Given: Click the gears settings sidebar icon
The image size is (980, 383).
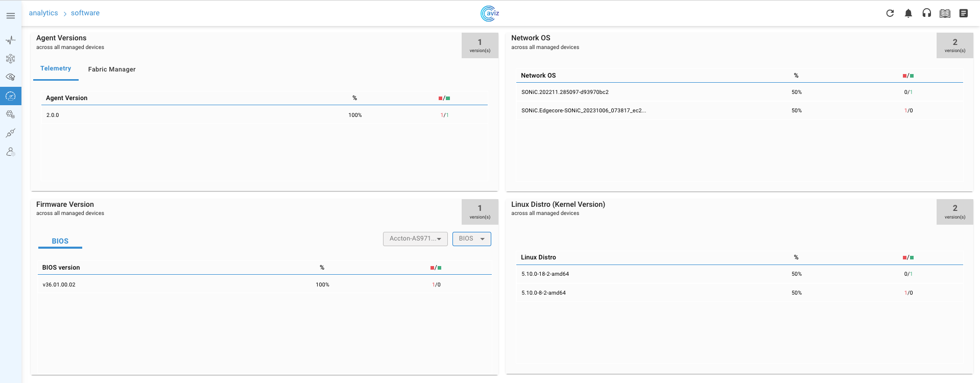Looking at the screenshot, I should pos(10,114).
